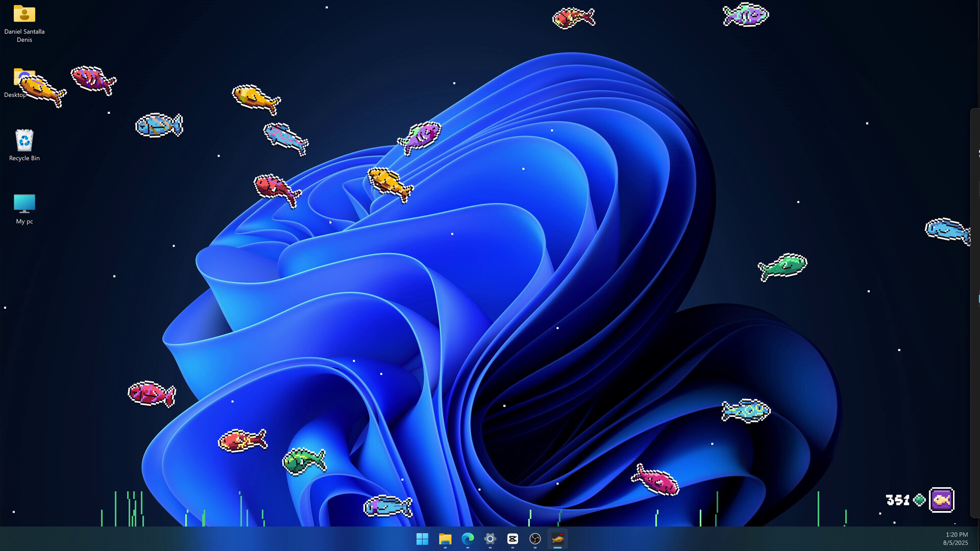
Task: Click the blue fish at the bottom center
Action: tap(387, 505)
